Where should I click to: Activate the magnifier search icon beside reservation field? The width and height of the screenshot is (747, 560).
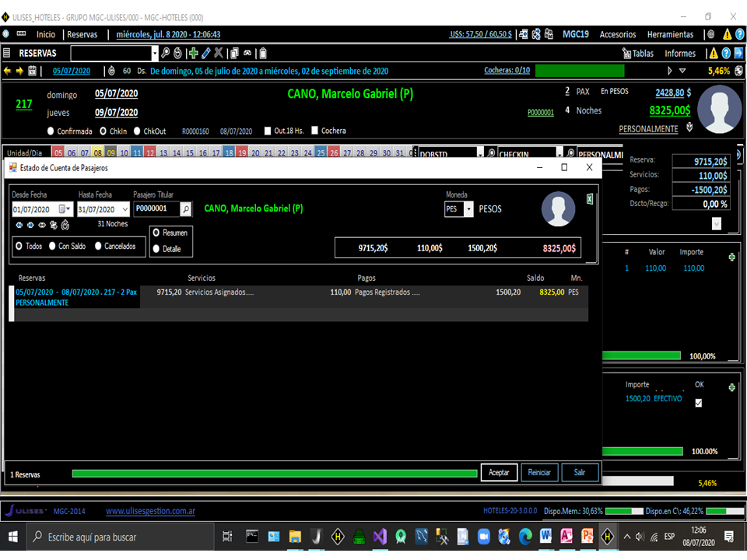coord(166,53)
